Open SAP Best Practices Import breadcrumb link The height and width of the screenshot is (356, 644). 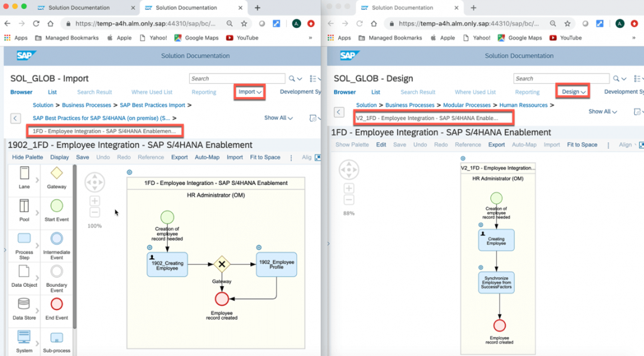[152, 105]
